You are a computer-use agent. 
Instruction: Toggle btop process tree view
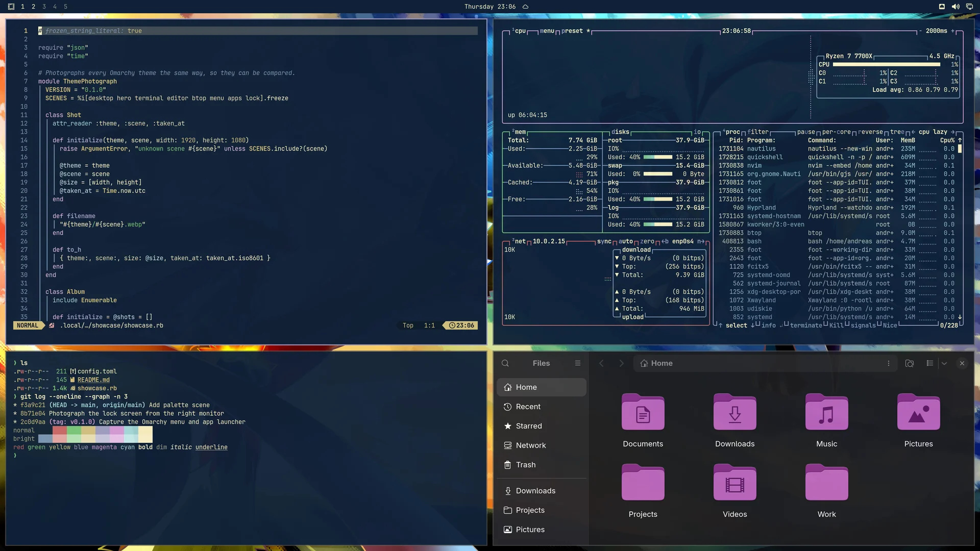[x=897, y=132]
